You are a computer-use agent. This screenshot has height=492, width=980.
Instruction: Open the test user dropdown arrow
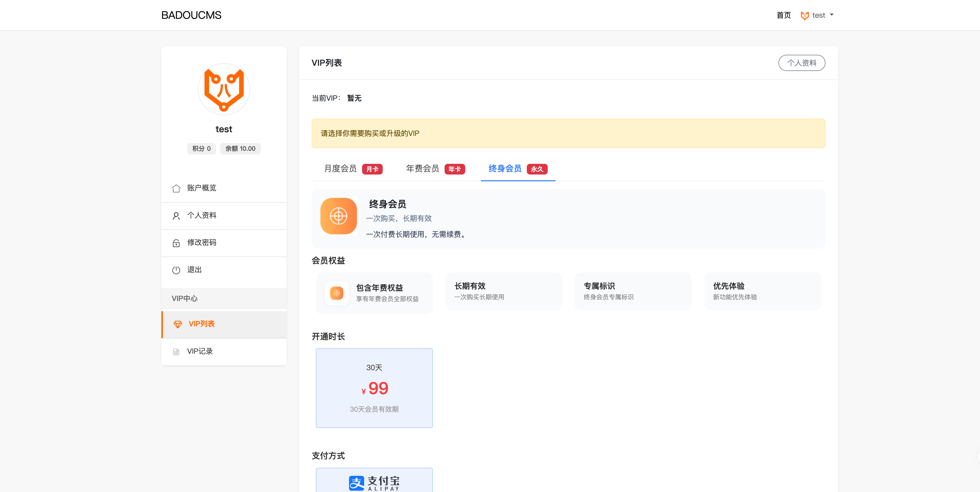click(832, 15)
